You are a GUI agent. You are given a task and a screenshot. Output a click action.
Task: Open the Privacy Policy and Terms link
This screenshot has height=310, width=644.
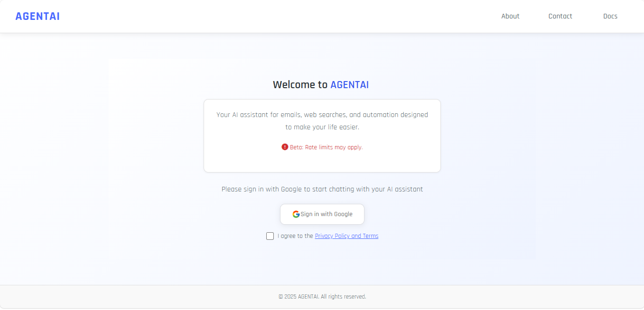tap(346, 236)
